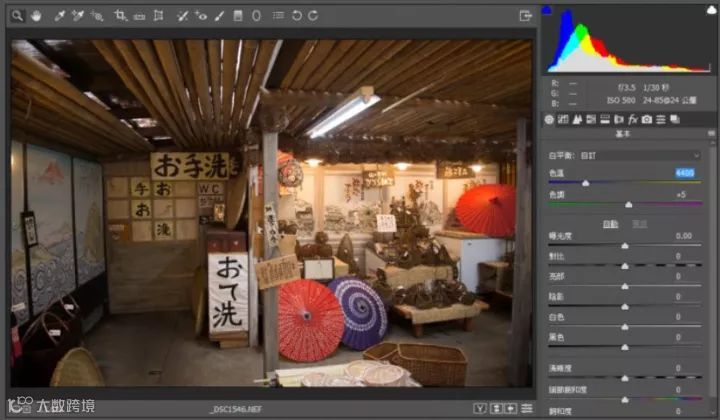
Task: Swap before and after settings button
Action: tap(496, 408)
